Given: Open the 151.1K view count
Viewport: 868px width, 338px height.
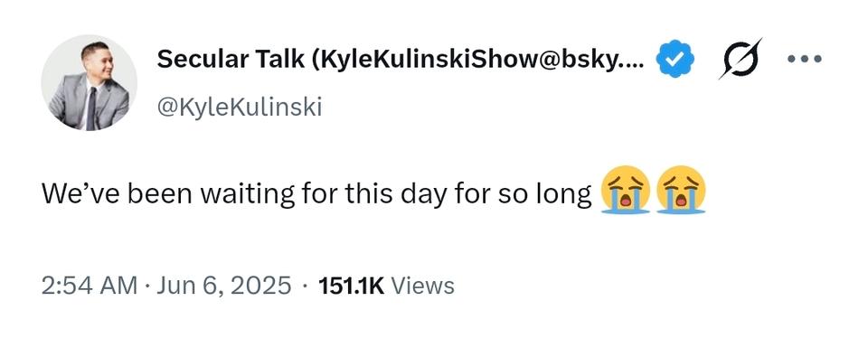Looking at the screenshot, I should point(352,286).
